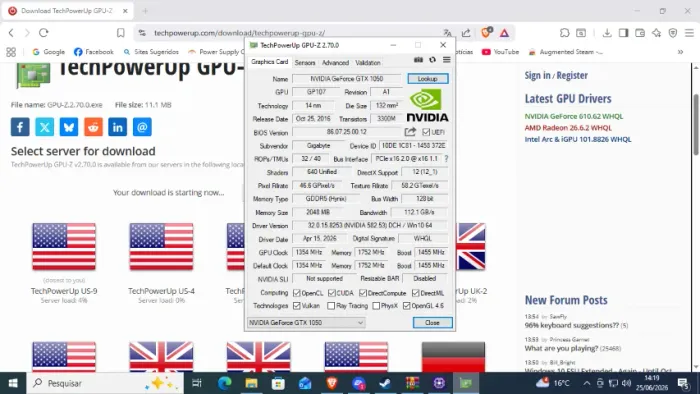Click the Pesquisar taskbar search box
700x394 pixels.
tap(105, 383)
